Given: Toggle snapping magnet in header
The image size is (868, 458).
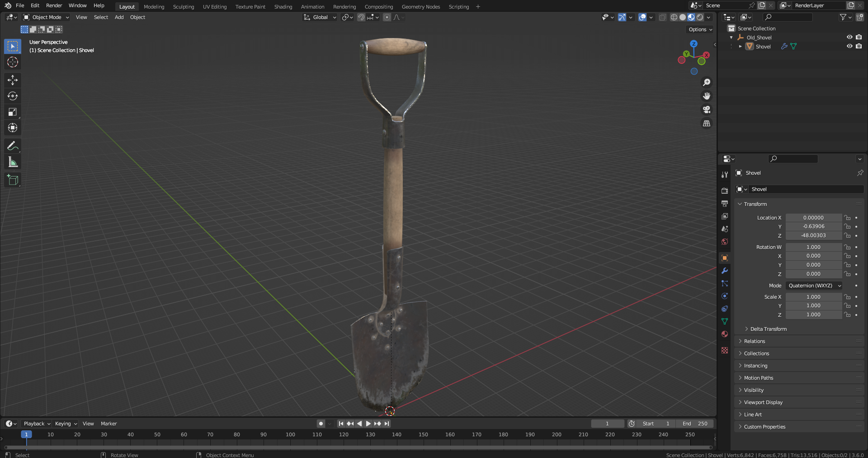Looking at the screenshot, I should point(361,17).
